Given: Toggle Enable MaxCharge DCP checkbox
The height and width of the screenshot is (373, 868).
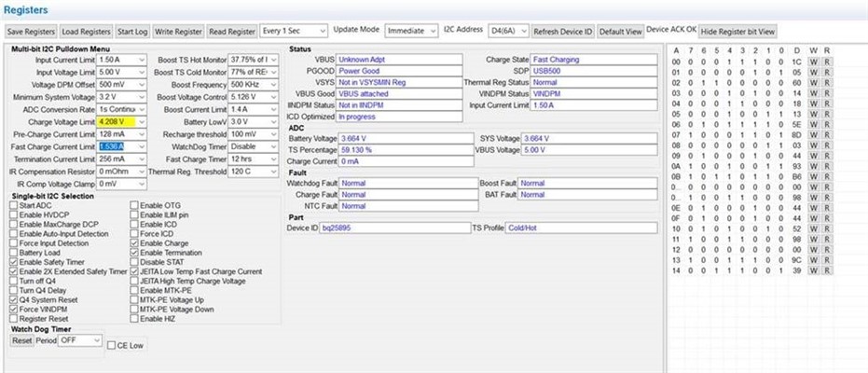Looking at the screenshot, I should click(14, 224).
